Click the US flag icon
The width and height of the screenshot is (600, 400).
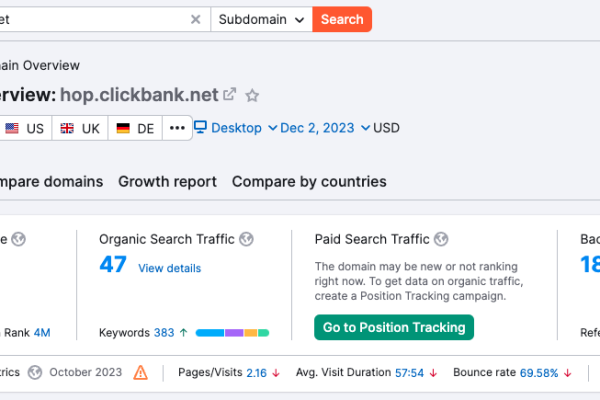click(12, 128)
